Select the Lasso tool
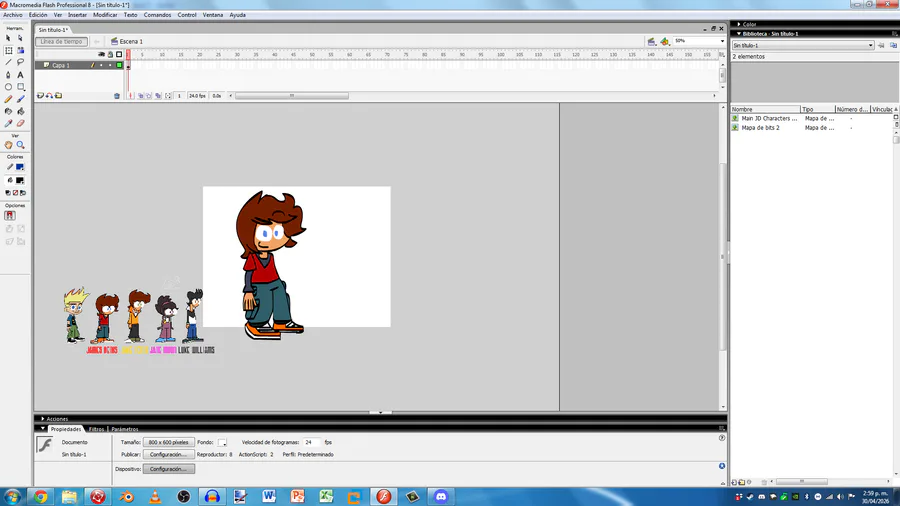This screenshot has height=506, width=900. [x=21, y=63]
